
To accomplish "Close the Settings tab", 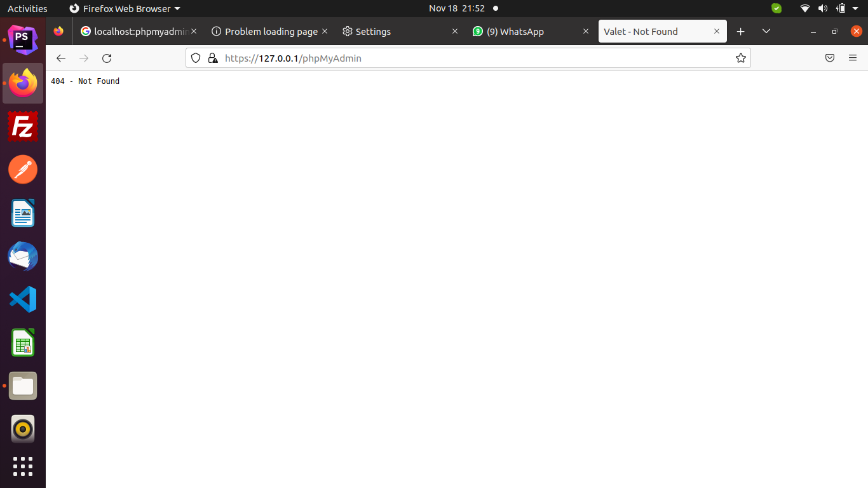I will 454,32.
